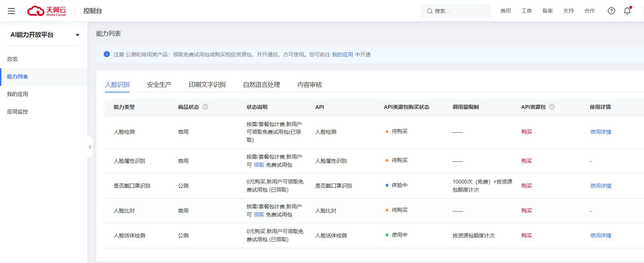The image size is (644, 263).
Task: Open the 备案 menu
Action: tap(547, 11)
